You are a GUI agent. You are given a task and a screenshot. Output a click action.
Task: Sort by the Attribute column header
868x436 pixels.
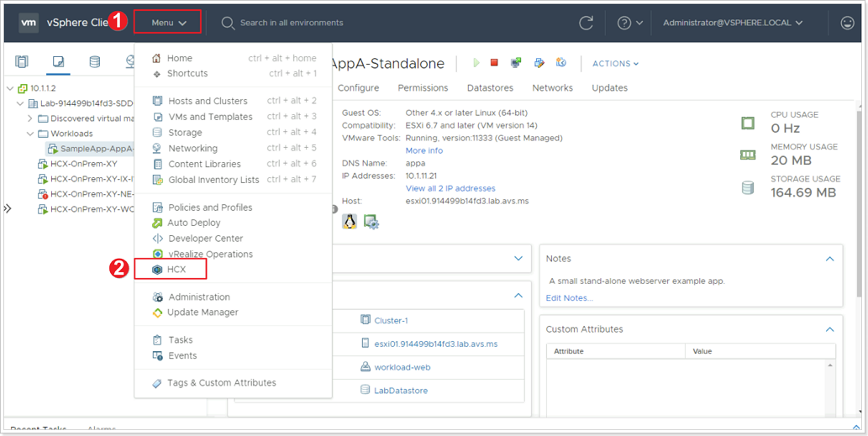coord(616,351)
